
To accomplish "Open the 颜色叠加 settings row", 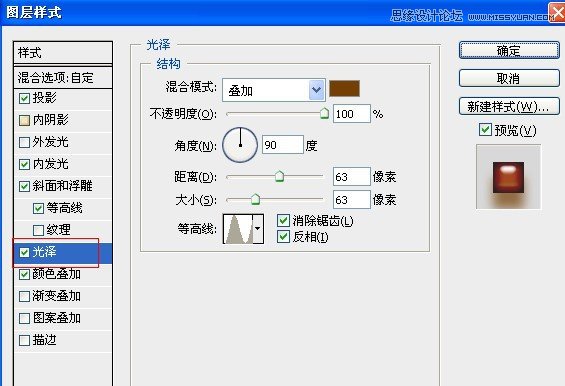I will point(63,275).
